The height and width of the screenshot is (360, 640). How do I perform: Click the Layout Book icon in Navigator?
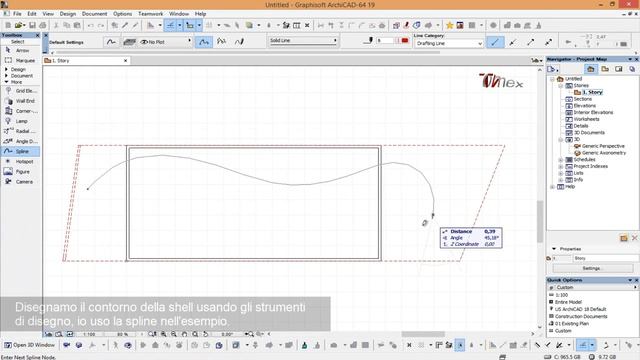[x=619, y=69]
